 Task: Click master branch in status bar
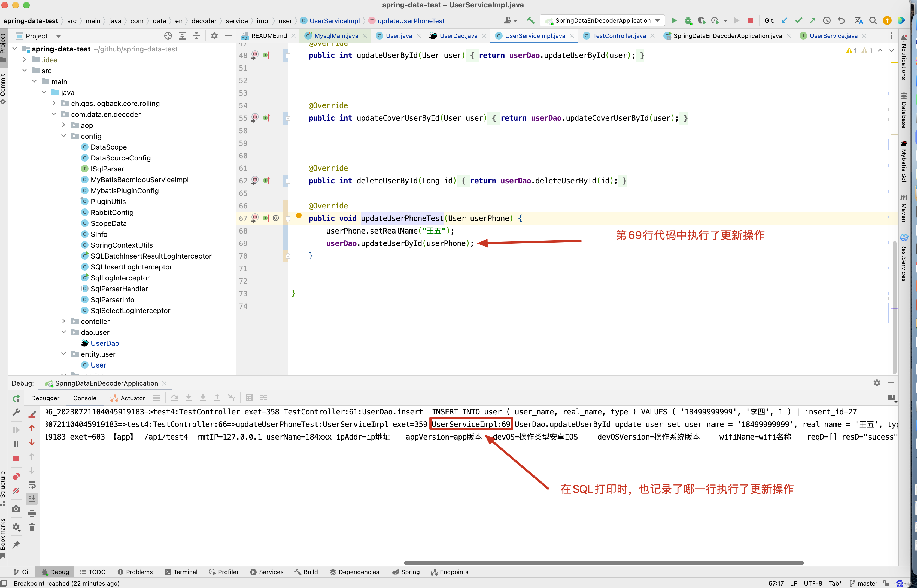(x=864, y=583)
